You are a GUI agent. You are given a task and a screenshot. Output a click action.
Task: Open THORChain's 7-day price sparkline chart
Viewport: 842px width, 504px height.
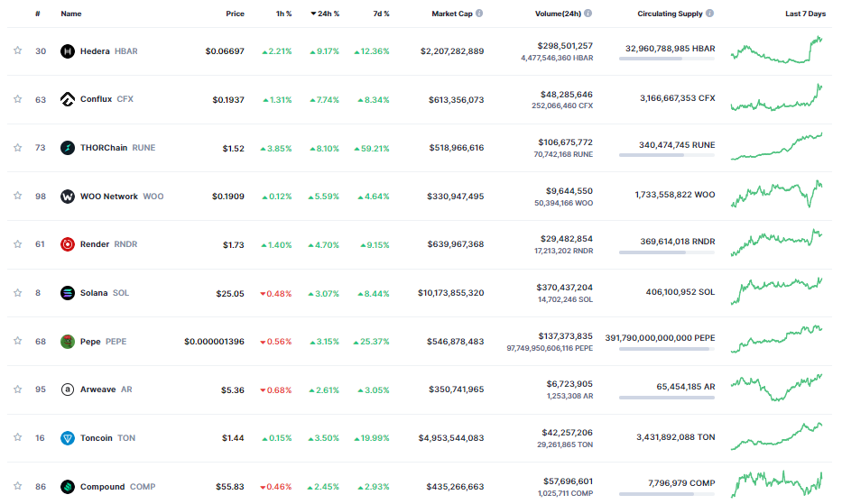pos(776,147)
